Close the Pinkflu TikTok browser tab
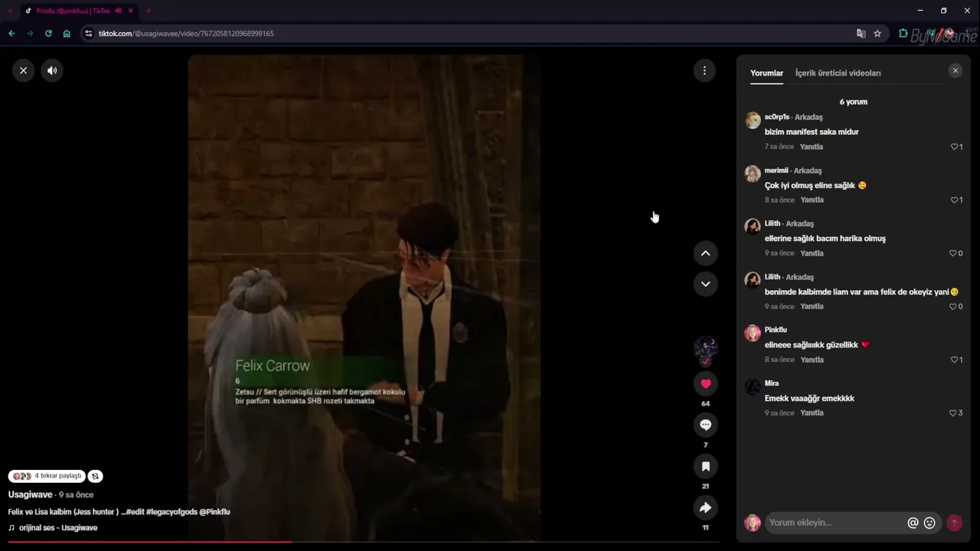This screenshot has height=551, width=980. click(x=131, y=11)
